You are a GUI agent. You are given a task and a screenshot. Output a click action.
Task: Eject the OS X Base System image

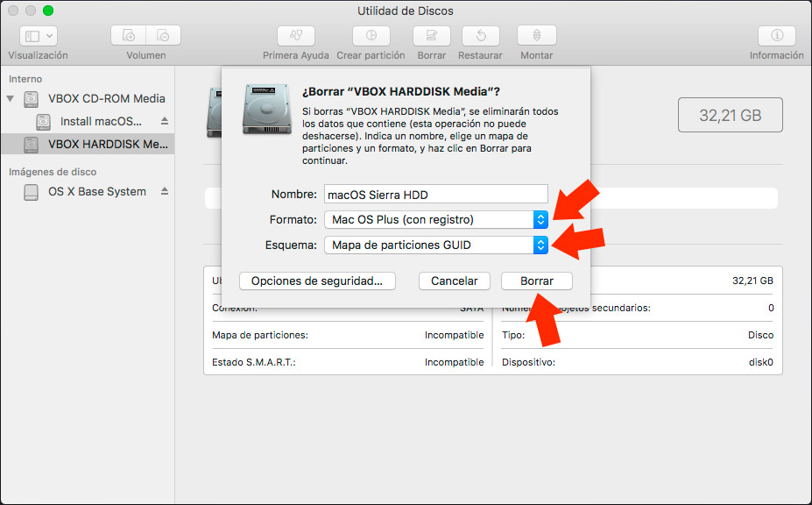click(165, 191)
